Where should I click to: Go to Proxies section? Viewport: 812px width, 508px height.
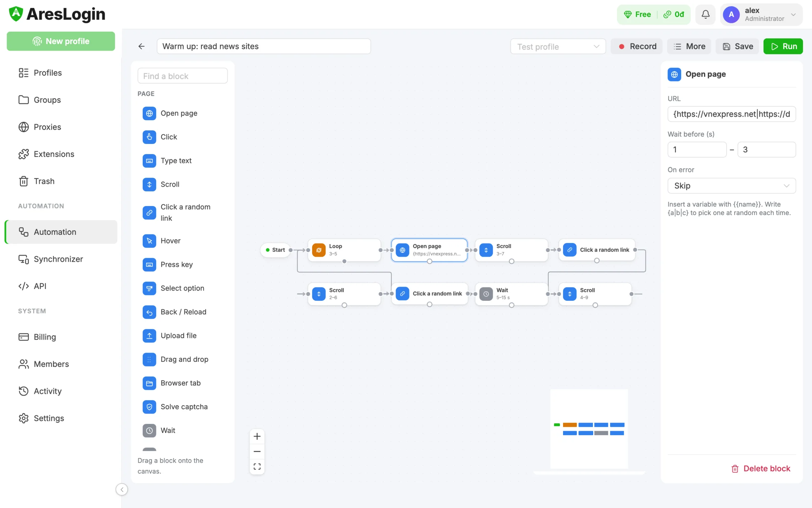click(x=61, y=127)
